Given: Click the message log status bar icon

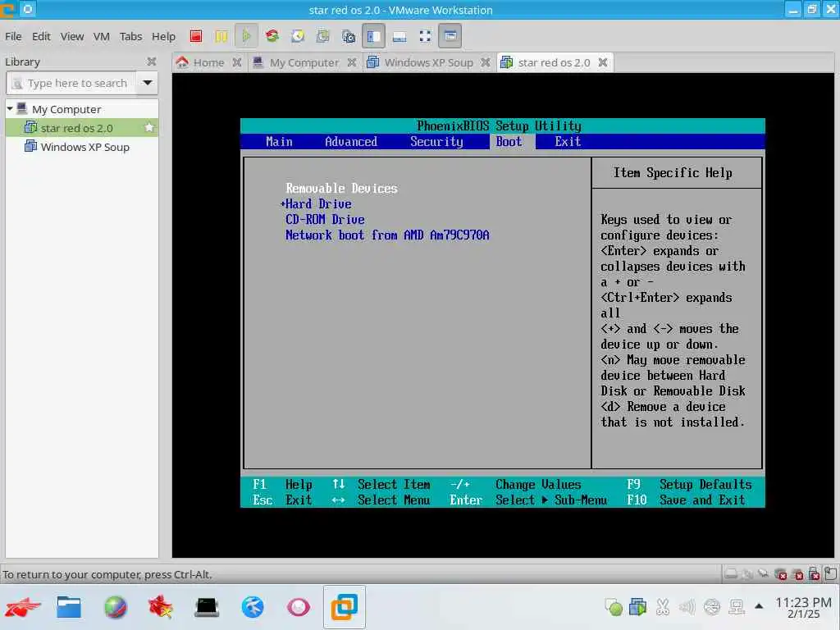Looking at the screenshot, I should tap(831, 574).
